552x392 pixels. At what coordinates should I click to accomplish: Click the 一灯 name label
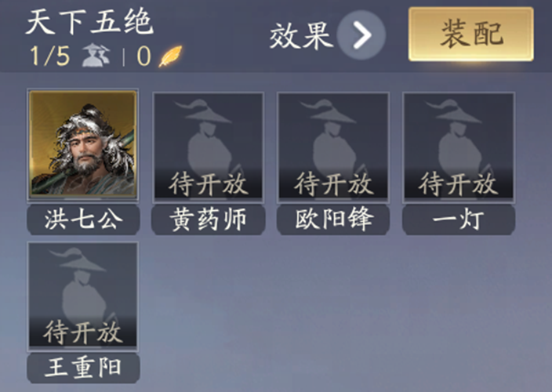[x=459, y=220]
